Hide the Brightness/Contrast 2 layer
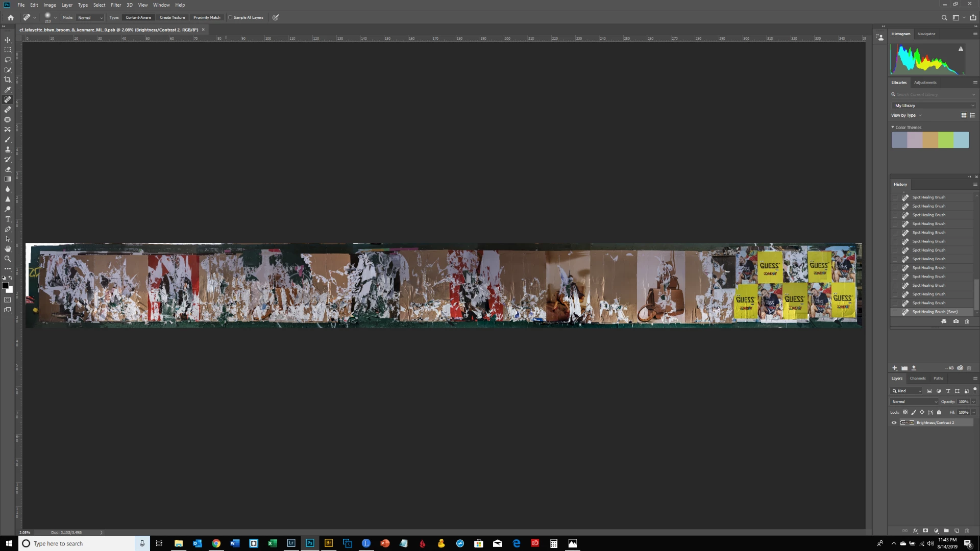 [894, 423]
